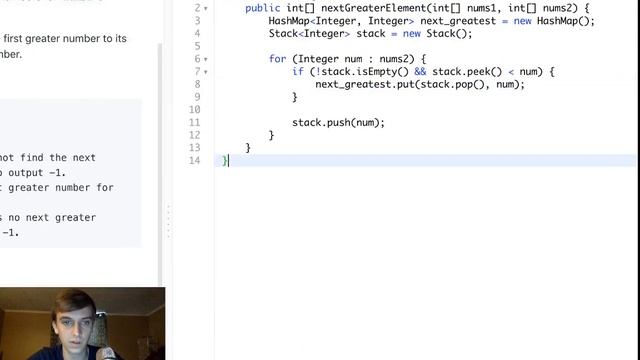Collapse the for-loop fold arrow on line 6
This screenshot has width=640, height=360.
[x=206, y=60]
